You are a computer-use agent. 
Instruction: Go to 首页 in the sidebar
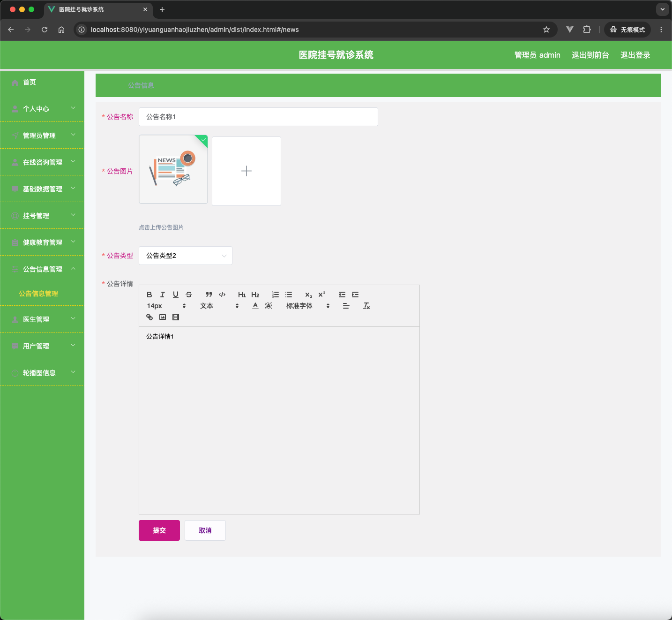coord(42,82)
